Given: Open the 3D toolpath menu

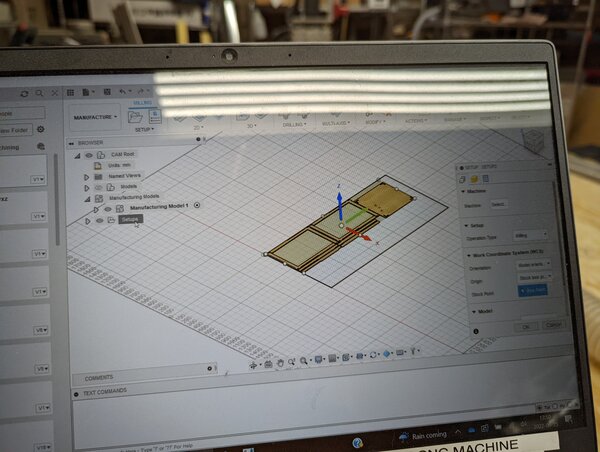Looking at the screenshot, I should click(251, 126).
